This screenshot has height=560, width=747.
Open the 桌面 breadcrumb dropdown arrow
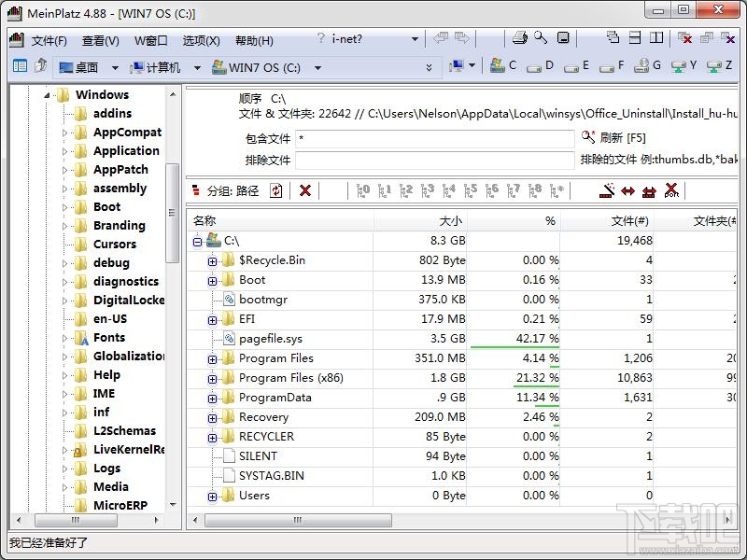115,68
